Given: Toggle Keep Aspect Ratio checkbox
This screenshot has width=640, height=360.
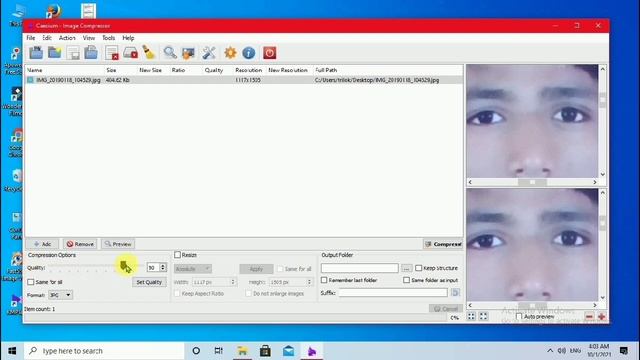Looking at the screenshot, I should coord(177,293).
